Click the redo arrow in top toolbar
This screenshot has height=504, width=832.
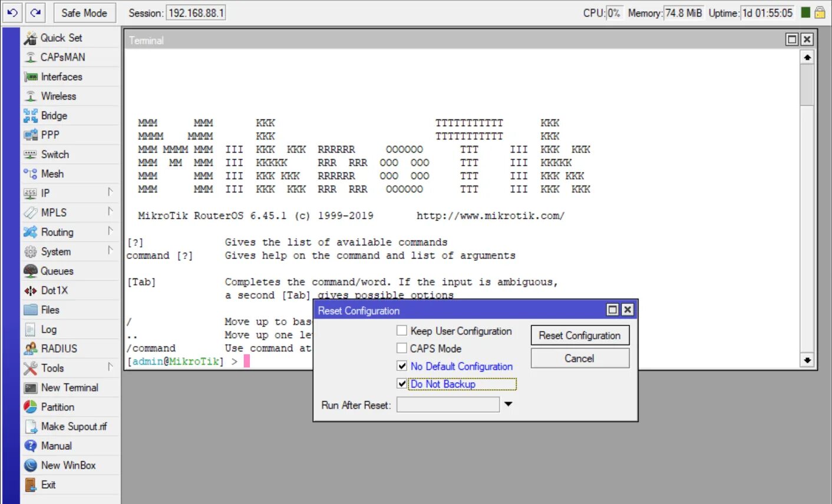35,13
